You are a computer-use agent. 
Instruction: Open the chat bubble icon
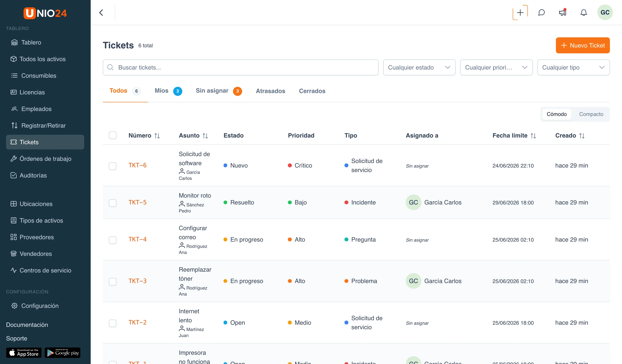541,13
